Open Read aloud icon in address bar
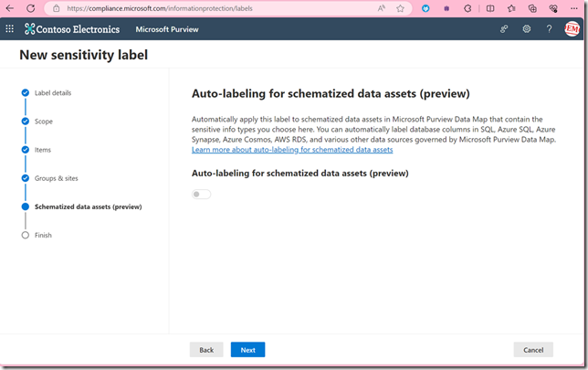 tap(382, 8)
